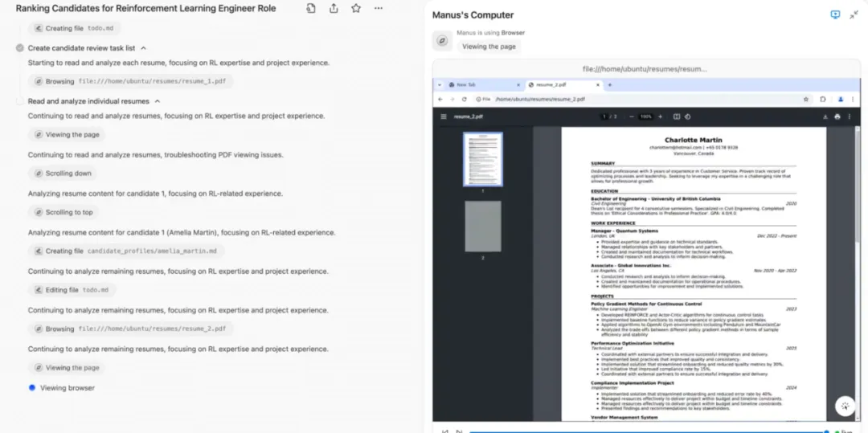Open a new browser tab with plus

(610, 84)
